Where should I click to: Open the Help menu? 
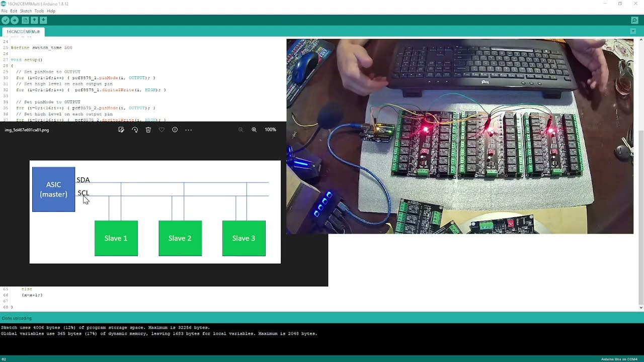(51, 11)
